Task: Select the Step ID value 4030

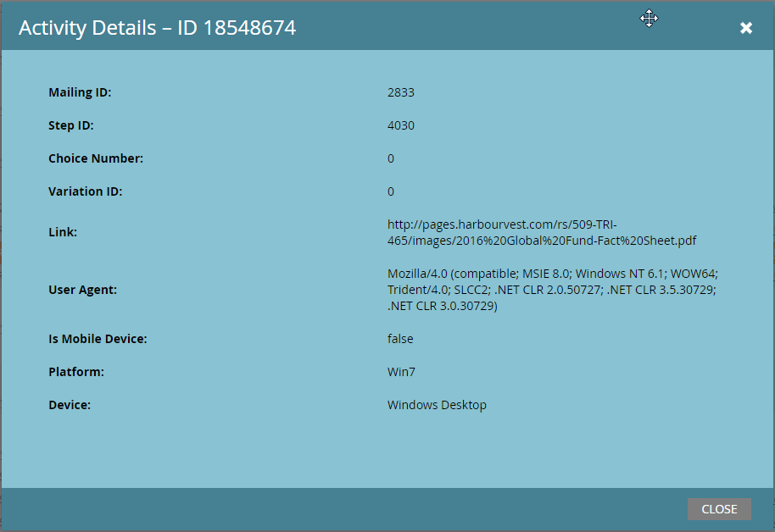Action: coord(401,125)
